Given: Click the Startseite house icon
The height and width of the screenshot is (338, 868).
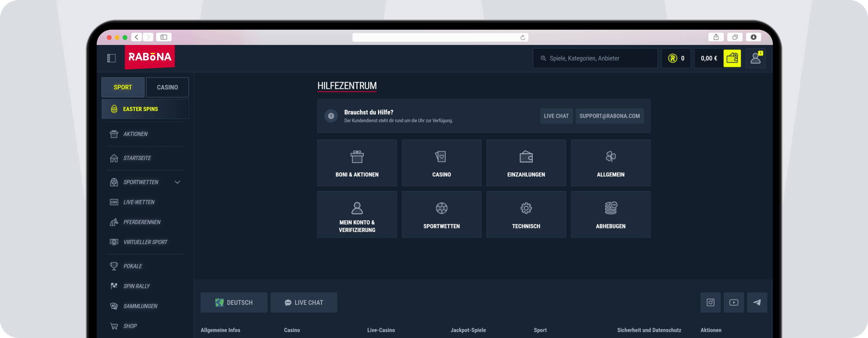Looking at the screenshot, I should (x=114, y=158).
